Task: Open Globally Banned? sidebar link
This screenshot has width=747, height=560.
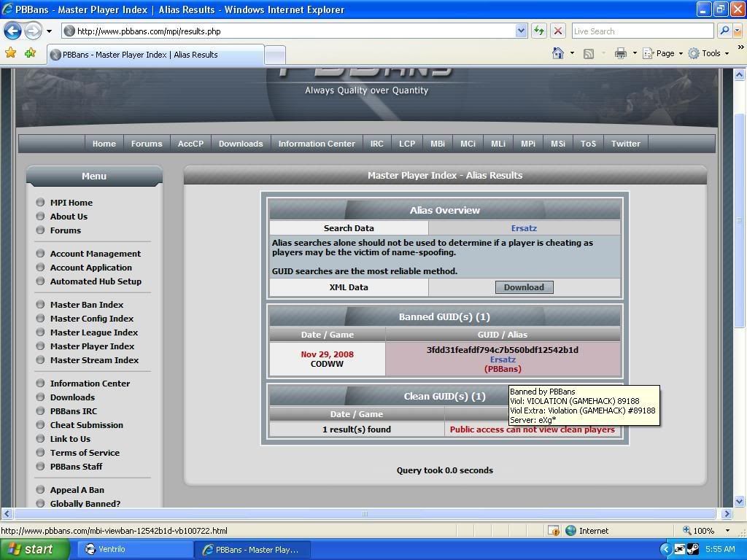Action: click(85, 503)
